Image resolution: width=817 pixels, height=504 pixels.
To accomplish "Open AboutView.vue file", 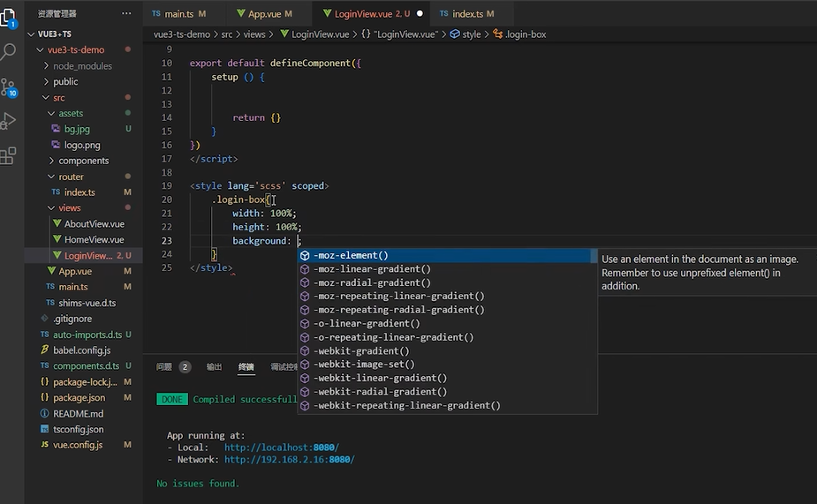I will click(x=83, y=224).
